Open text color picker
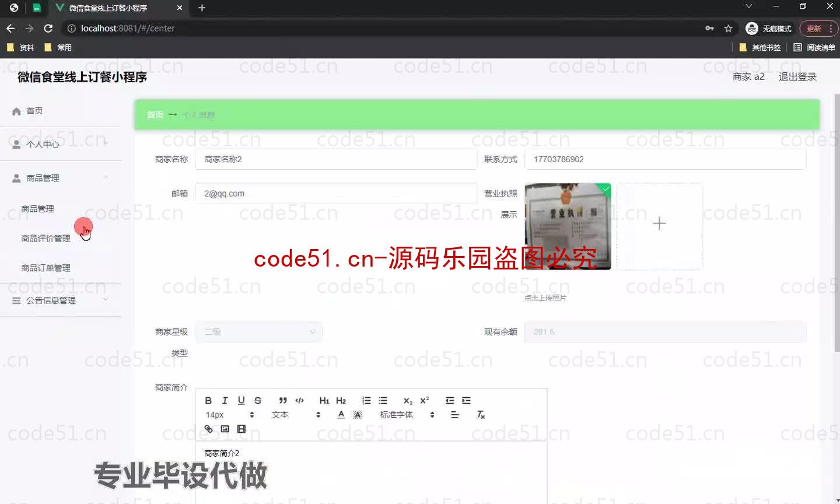 [341, 414]
